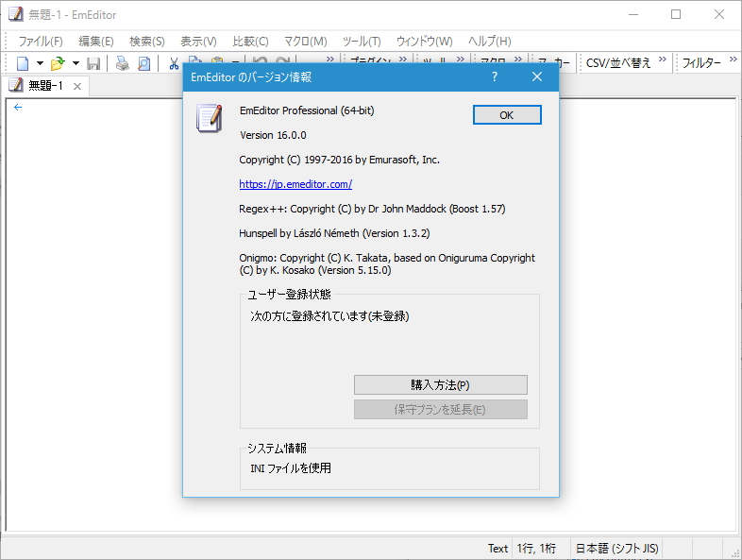Click the Save floppy disk icon
The height and width of the screenshot is (560, 742).
(93, 63)
